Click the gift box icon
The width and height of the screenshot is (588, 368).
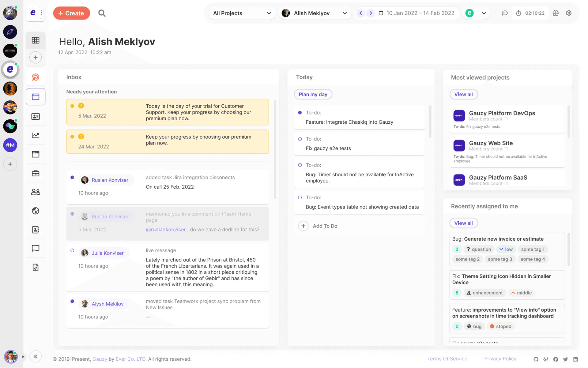click(556, 13)
